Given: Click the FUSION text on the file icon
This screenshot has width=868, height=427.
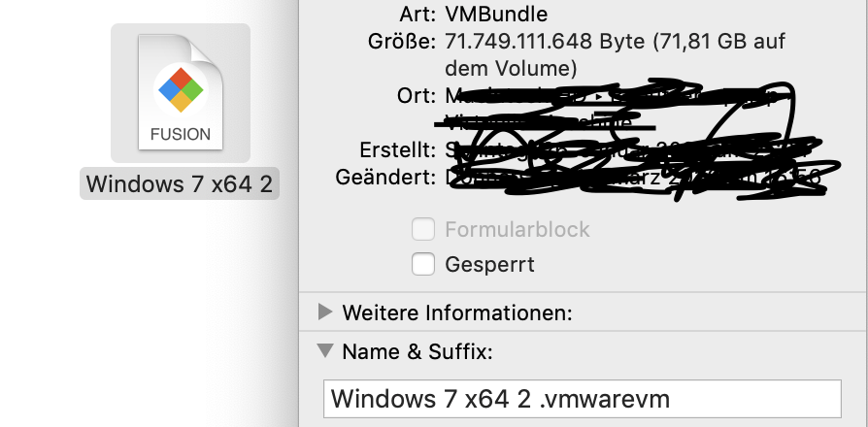Looking at the screenshot, I should pos(181,134).
